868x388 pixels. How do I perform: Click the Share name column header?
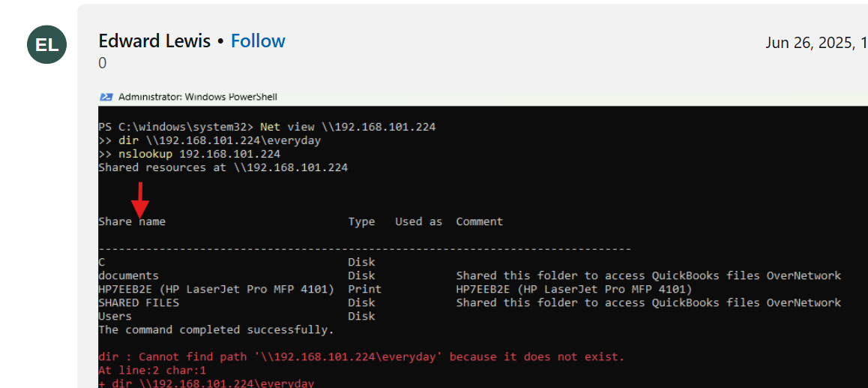point(132,221)
